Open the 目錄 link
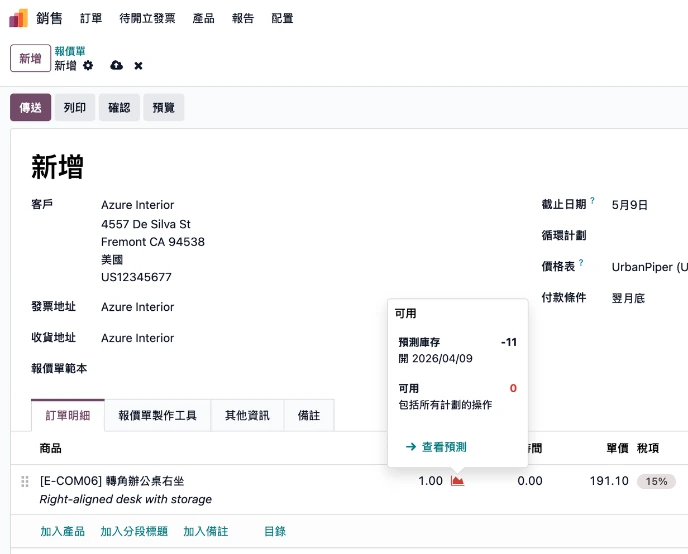This screenshot has height=554, width=688. click(x=275, y=531)
